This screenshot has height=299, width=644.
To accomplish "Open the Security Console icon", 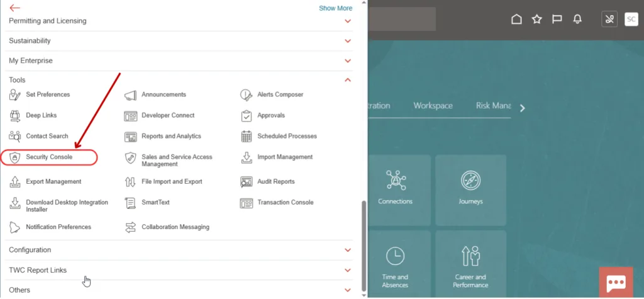I will (15, 157).
